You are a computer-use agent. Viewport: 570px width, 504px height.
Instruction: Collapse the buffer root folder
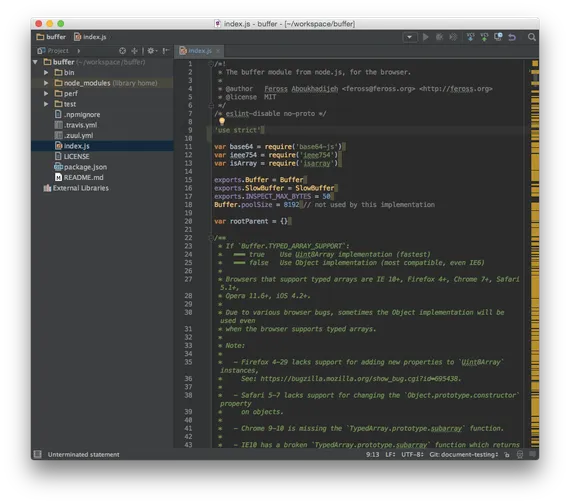[35, 62]
